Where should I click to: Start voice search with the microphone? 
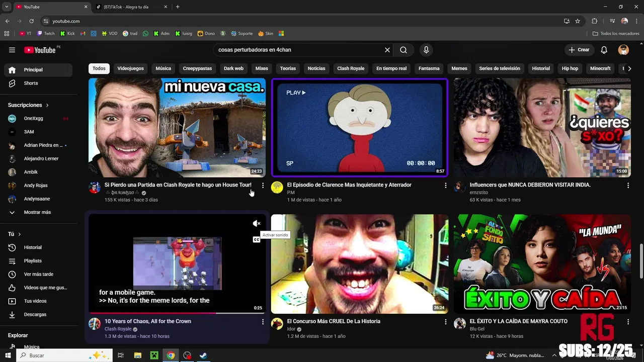pyautogui.click(x=426, y=50)
